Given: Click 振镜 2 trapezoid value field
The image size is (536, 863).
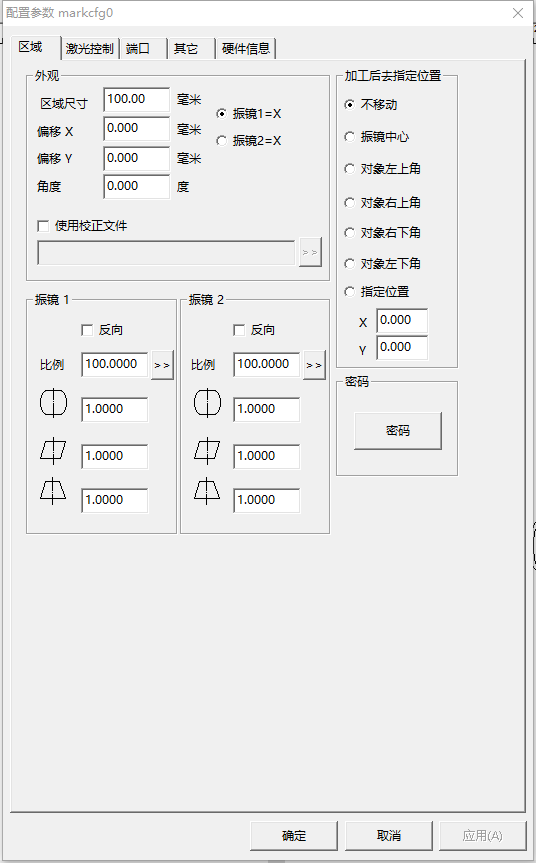Looking at the screenshot, I should point(266,500).
